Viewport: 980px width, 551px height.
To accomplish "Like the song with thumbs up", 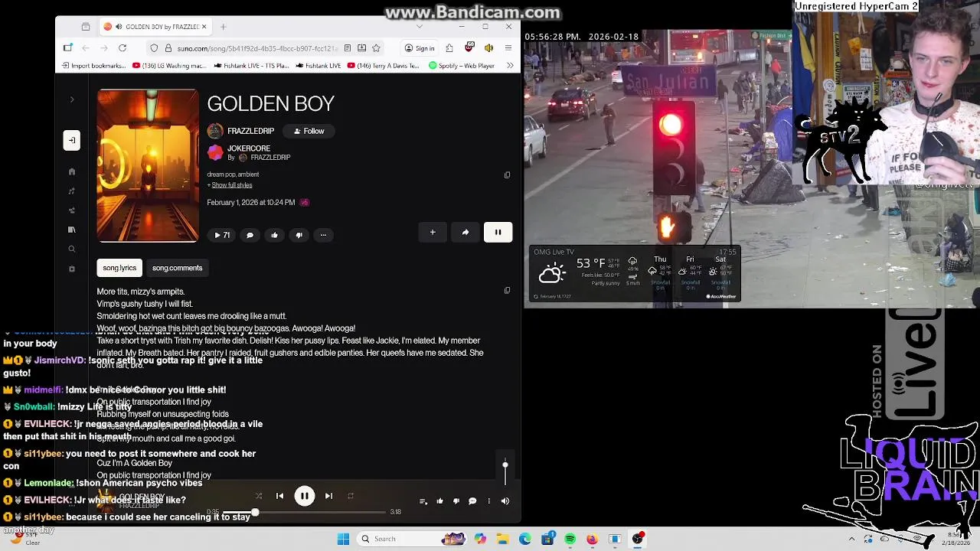I will click(274, 235).
